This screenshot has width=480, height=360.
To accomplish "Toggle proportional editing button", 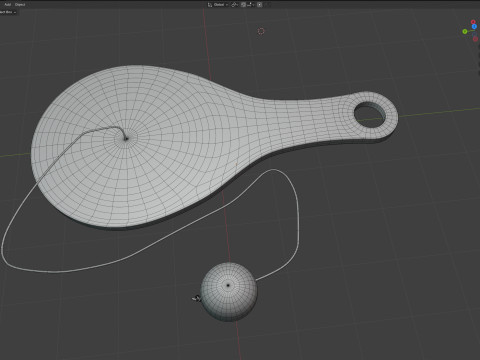I will [x=259, y=5].
